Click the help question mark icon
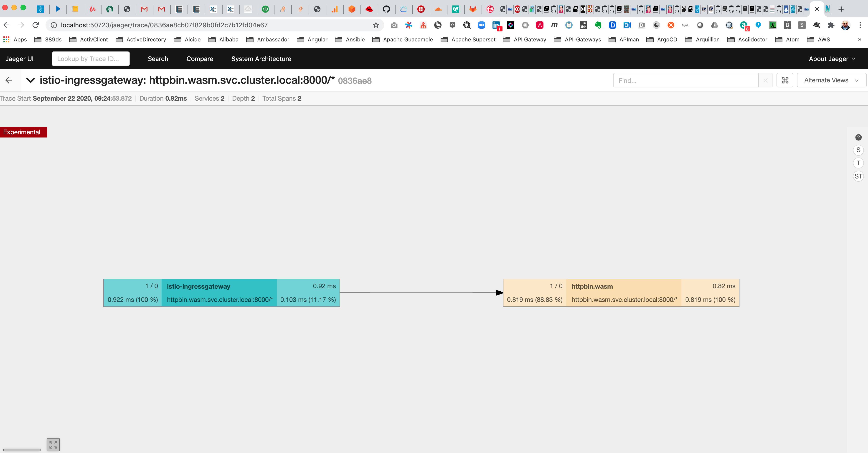 pos(858,137)
